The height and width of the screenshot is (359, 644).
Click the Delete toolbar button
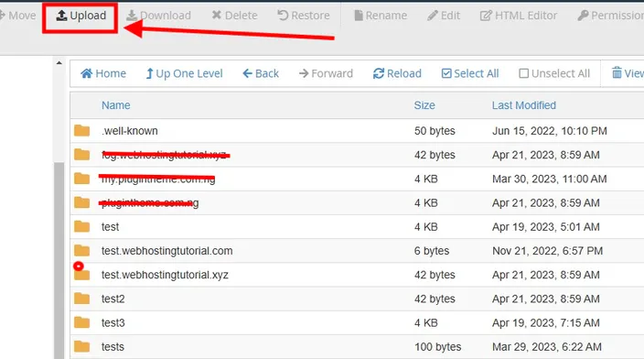click(x=234, y=16)
